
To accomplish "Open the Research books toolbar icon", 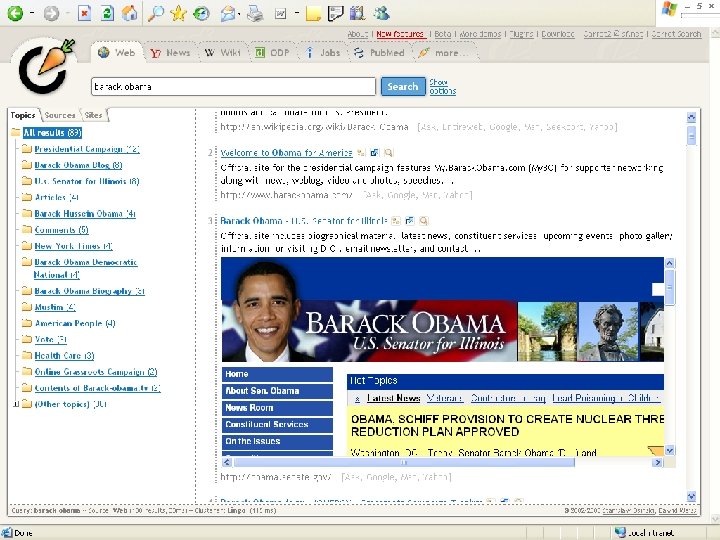I will pos(357,13).
